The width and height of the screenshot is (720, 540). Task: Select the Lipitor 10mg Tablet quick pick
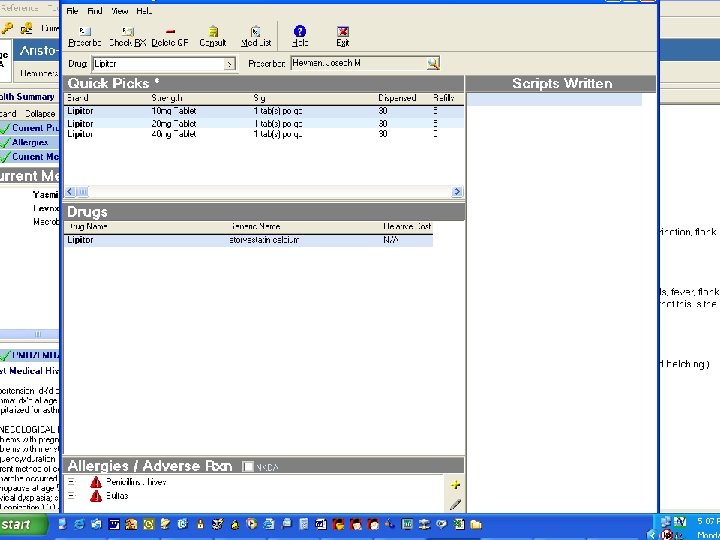click(x=264, y=111)
